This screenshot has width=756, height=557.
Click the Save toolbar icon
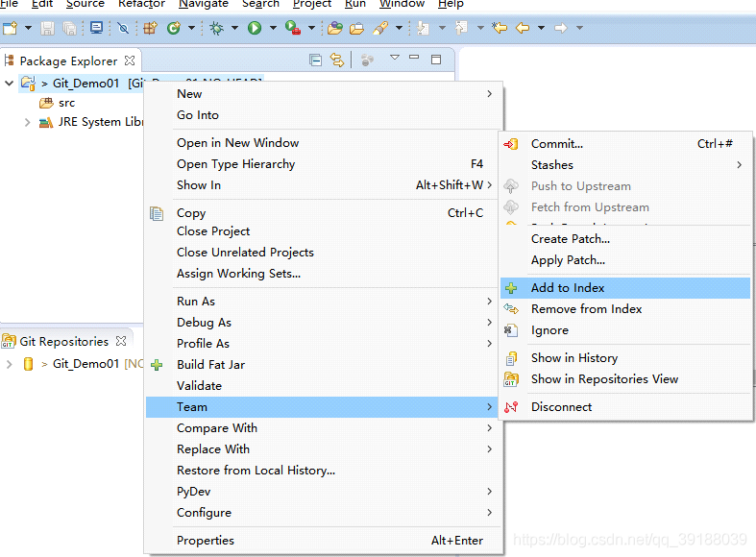(x=47, y=28)
